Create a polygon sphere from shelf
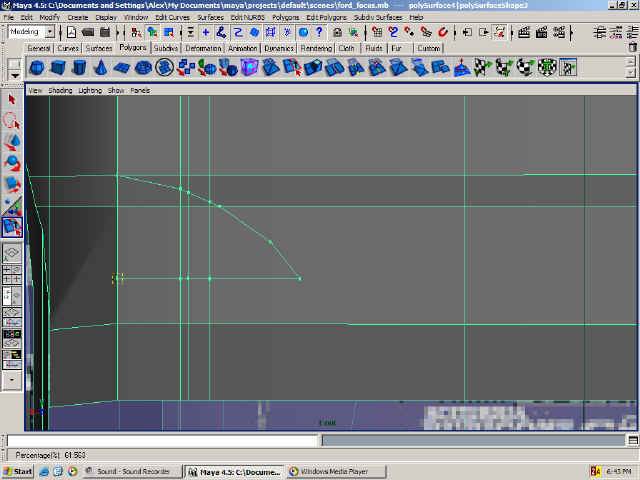Image resolution: width=640 pixels, height=480 pixels. [37, 68]
